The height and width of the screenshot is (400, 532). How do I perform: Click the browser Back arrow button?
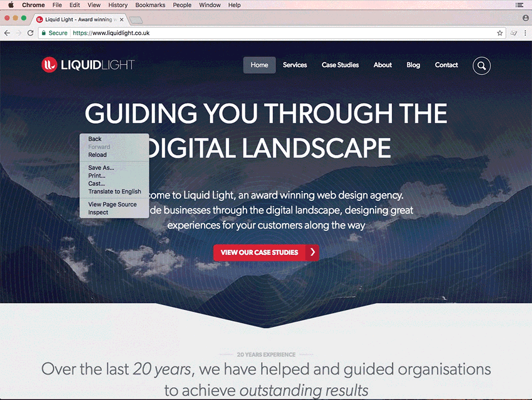pos(7,33)
